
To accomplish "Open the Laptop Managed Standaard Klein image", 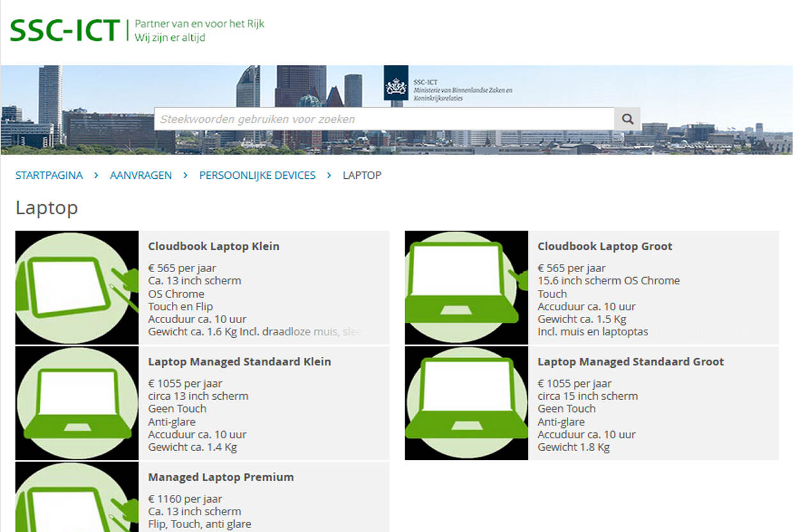I will (x=77, y=403).
